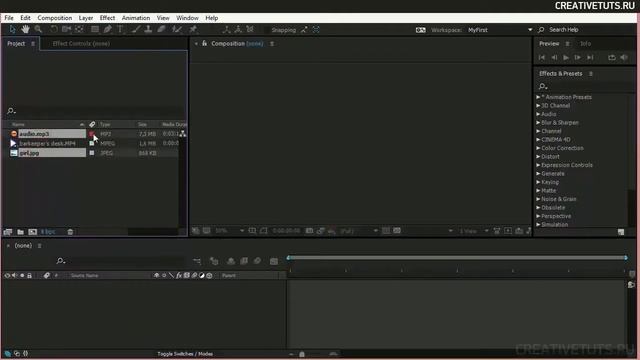
Task: Expand Distort effects category
Action: 538,157
